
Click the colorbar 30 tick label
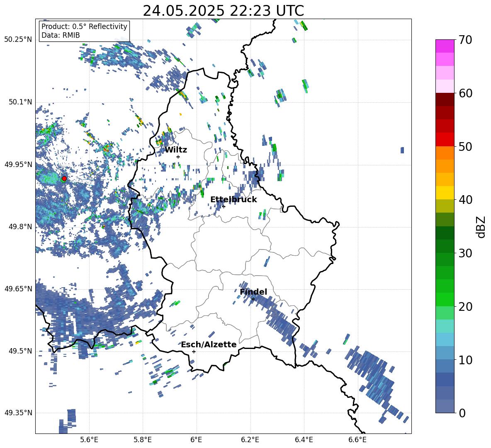[465, 253]
